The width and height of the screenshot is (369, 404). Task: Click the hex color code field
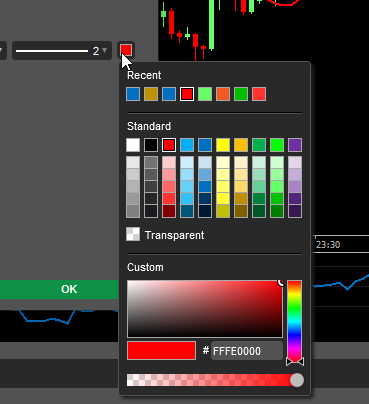[247, 351]
